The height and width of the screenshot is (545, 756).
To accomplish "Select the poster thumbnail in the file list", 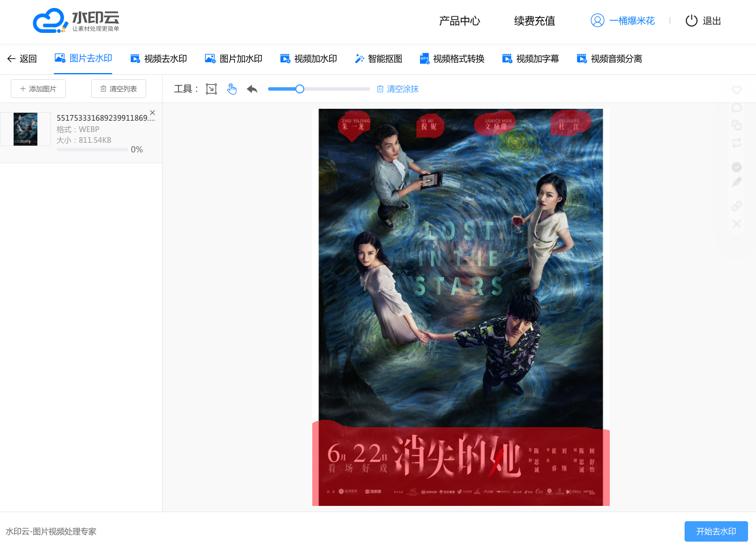I will (x=26, y=129).
